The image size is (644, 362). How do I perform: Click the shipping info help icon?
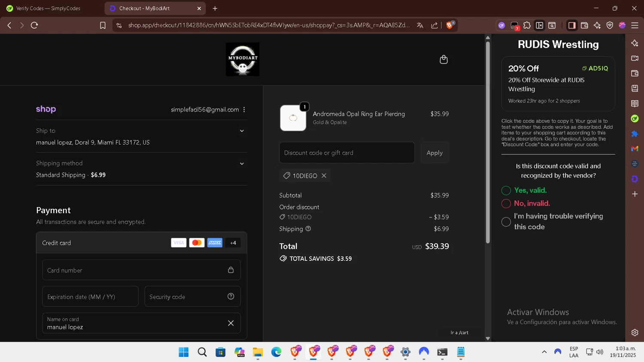pyautogui.click(x=308, y=229)
